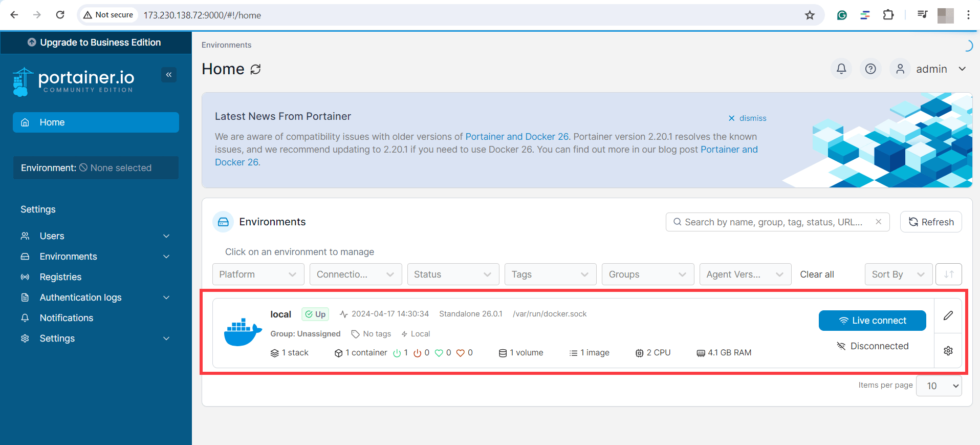This screenshot has width=980, height=445.
Task: Click the environment search input field
Action: [773, 222]
